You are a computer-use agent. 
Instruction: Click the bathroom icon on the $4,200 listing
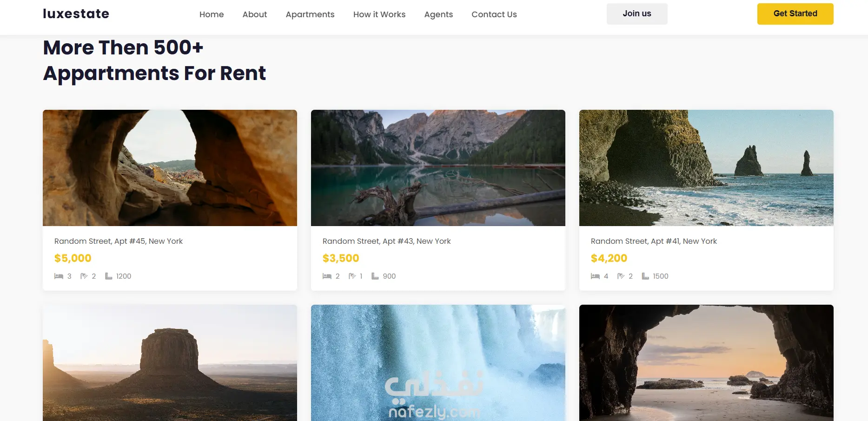[x=621, y=276]
